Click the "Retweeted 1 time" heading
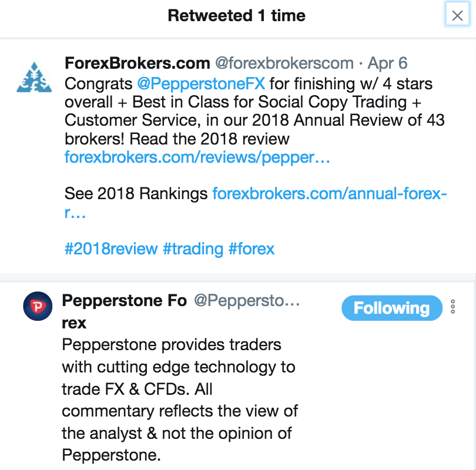The width and height of the screenshot is (476, 470). pos(236,16)
